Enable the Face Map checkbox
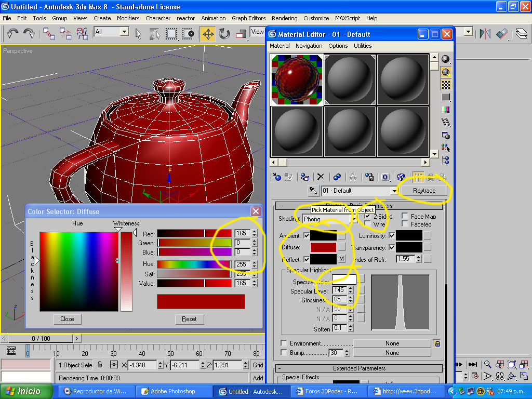 point(404,216)
